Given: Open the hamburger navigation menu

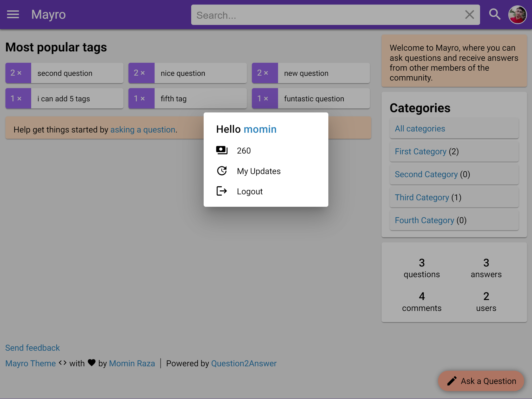Looking at the screenshot, I should 13,15.
